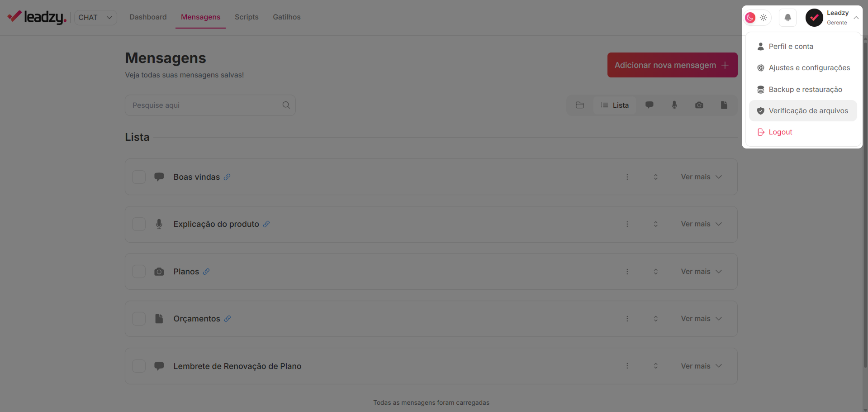The image size is (868, 412).
Task: Filter messages by text using the chat bubble icon
Action: pyautogui.click(x=650, y=105)
